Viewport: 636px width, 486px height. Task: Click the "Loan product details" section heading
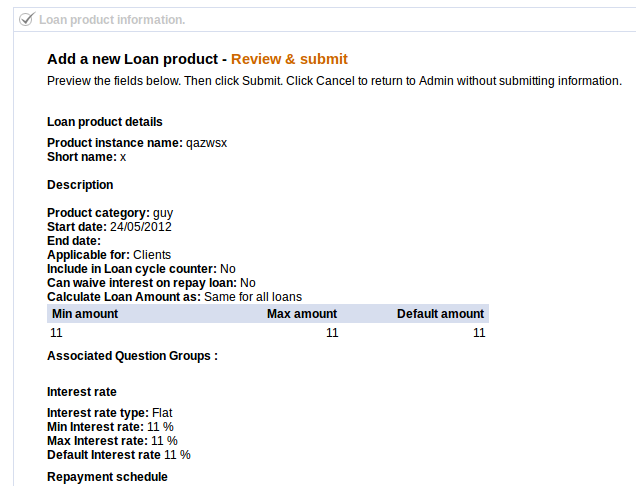(x=105, y=122)
